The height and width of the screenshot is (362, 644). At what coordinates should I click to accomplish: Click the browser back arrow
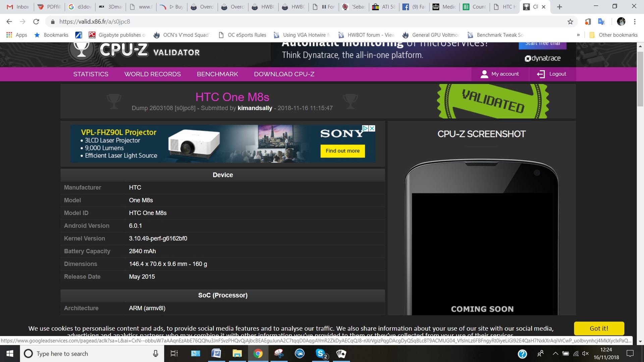(9, 21)
